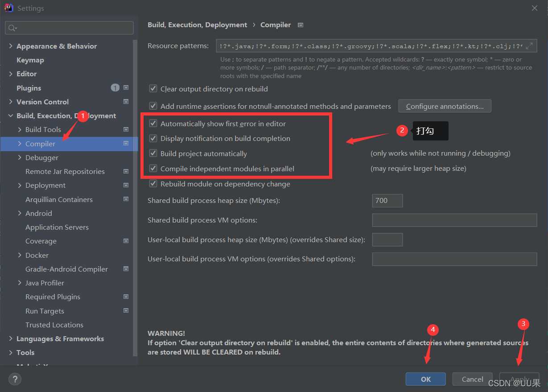Click the Cancel button
Image resolution: width=548 pixels, height=392 pixels.
click(472, 379)
